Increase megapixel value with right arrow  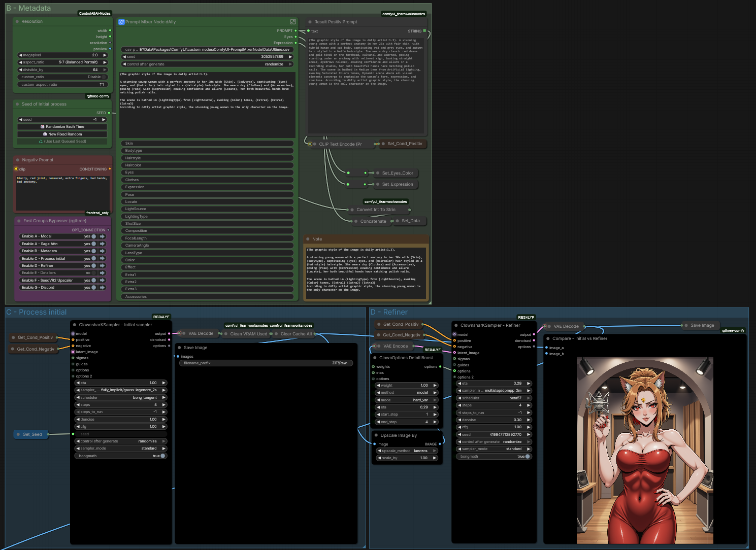pyautogui.click(x=105, y=55)
